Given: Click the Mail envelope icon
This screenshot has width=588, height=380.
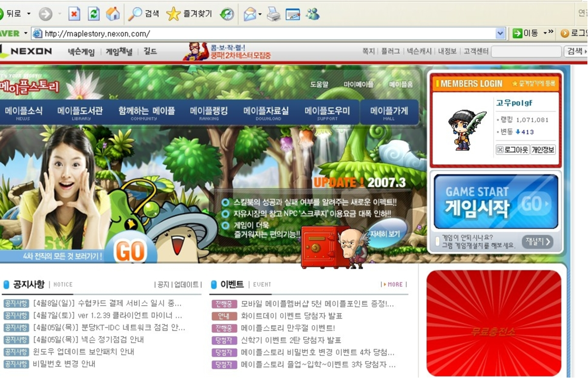Looking at the screenshot, I should (250, 14).
